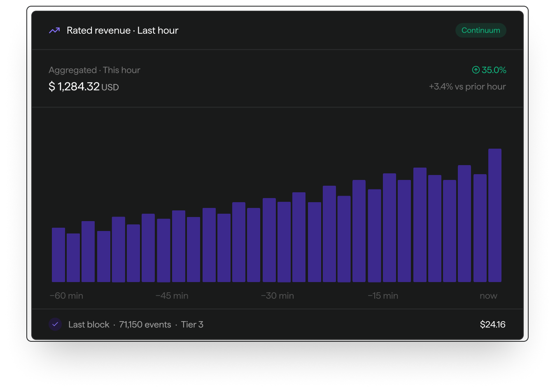Click the trending-up revenue icon

point(54,30)
